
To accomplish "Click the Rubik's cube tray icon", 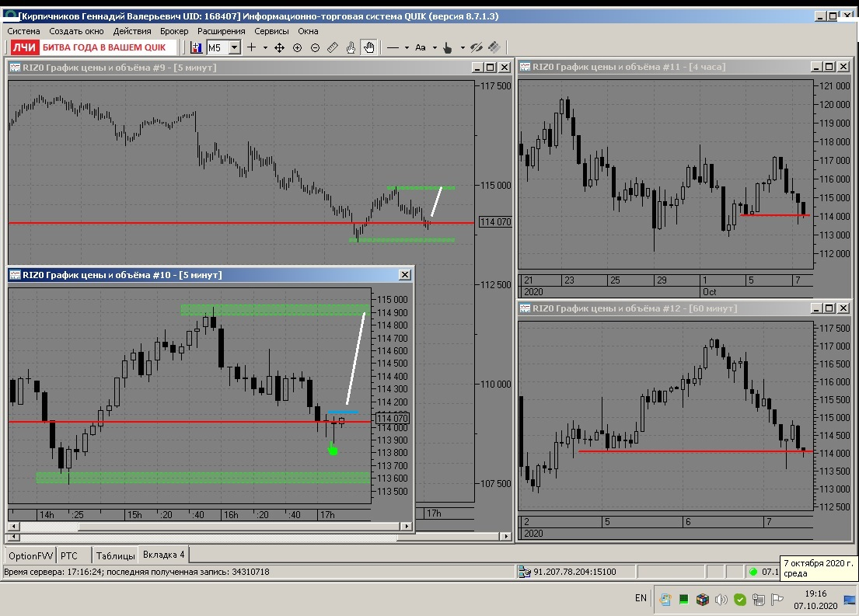I will (702, 600).
